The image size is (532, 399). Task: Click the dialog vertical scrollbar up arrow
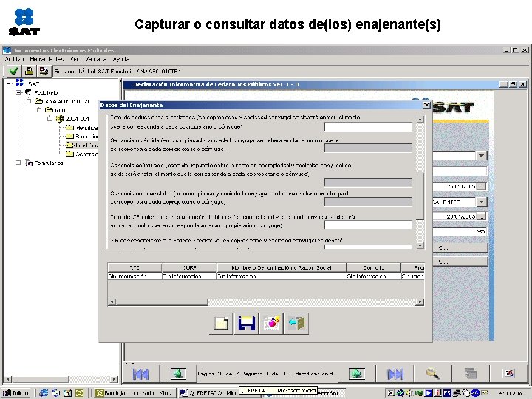[x=420, y=119]
